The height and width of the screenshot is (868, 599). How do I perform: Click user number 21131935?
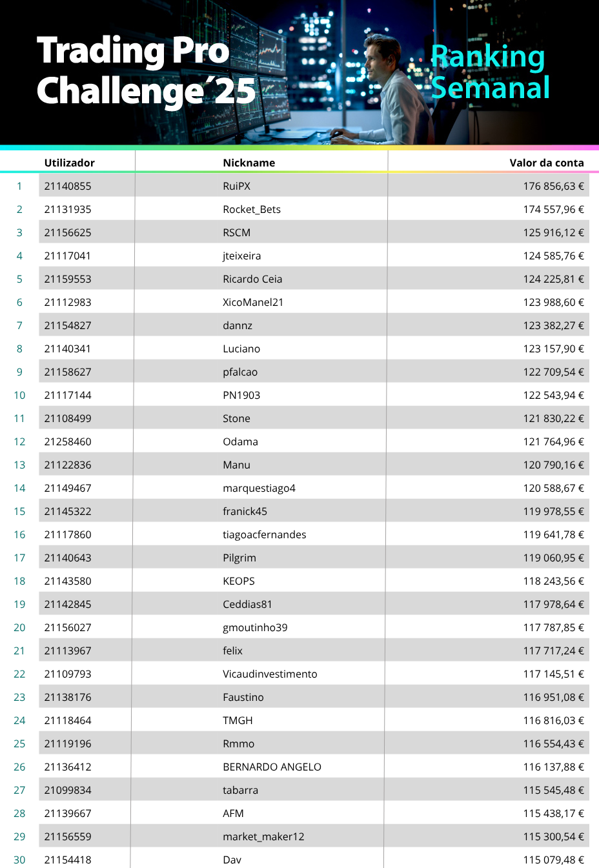click(68, 209)
